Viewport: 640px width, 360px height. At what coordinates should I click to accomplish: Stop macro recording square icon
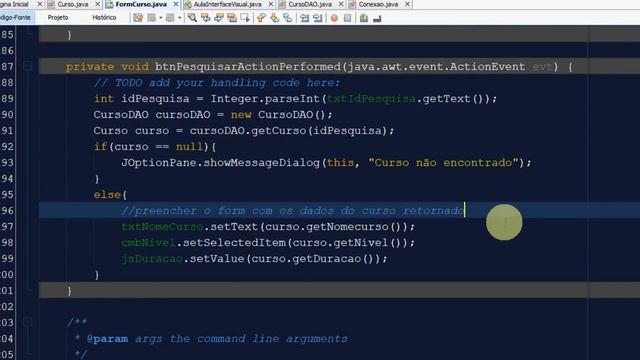point(347,18)
